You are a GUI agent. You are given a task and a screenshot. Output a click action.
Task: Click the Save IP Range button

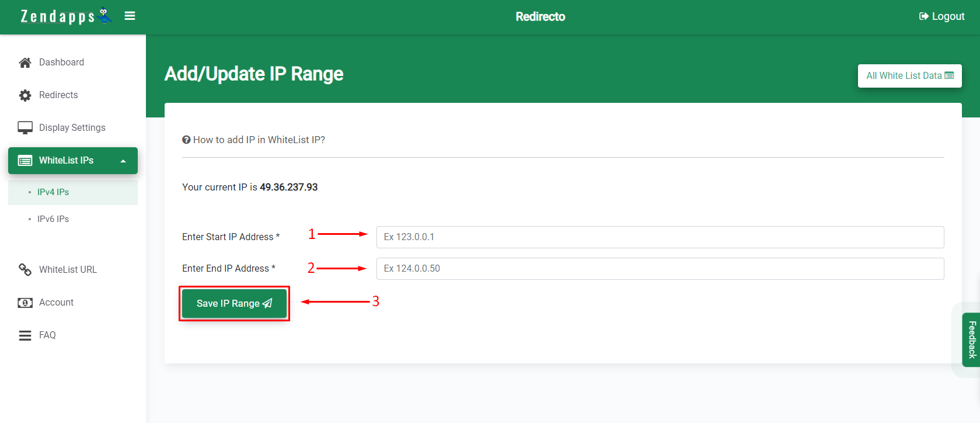coord(234,304)
